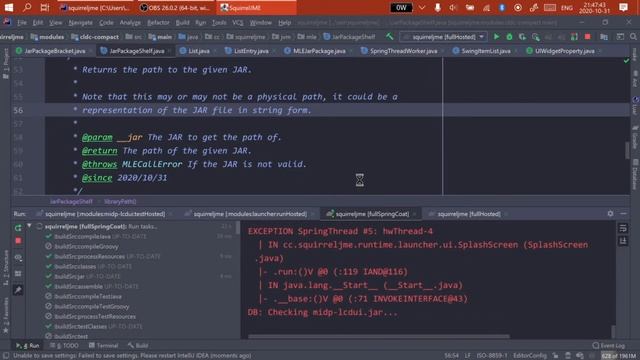Open the Windows notification center
Viewport: 640px width, 360px height.
click(x=623, y=7)
